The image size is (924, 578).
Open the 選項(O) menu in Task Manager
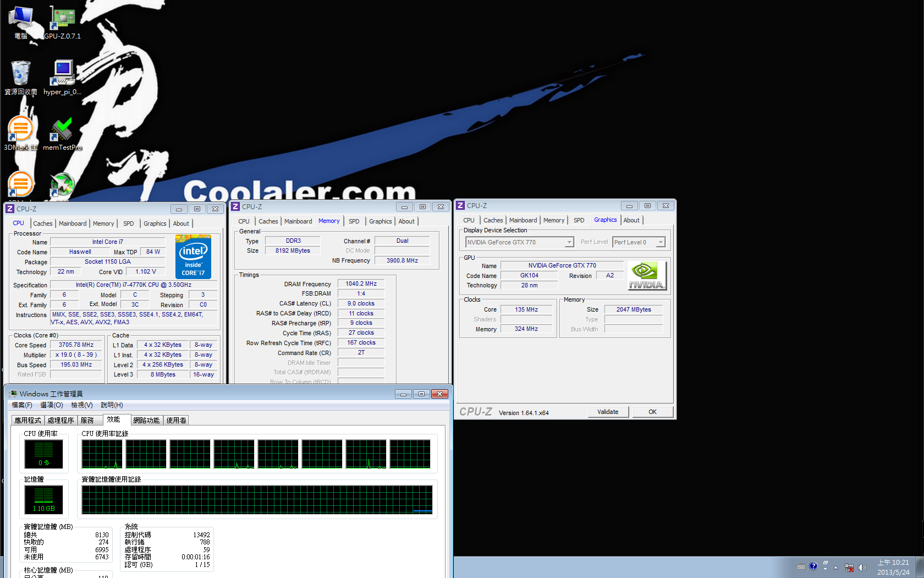pos(52,405)
